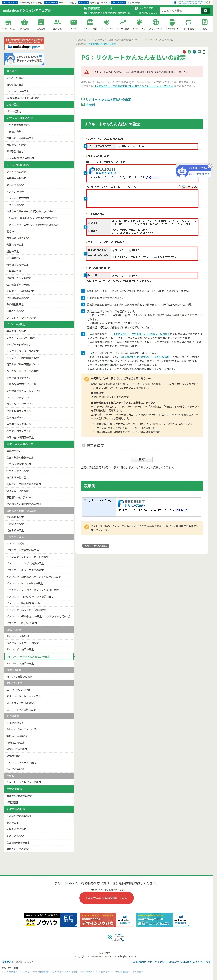Jump to リクルートかんたん支払いの設定 anchor
Screen dimensions: 217x980
[108, 99]
